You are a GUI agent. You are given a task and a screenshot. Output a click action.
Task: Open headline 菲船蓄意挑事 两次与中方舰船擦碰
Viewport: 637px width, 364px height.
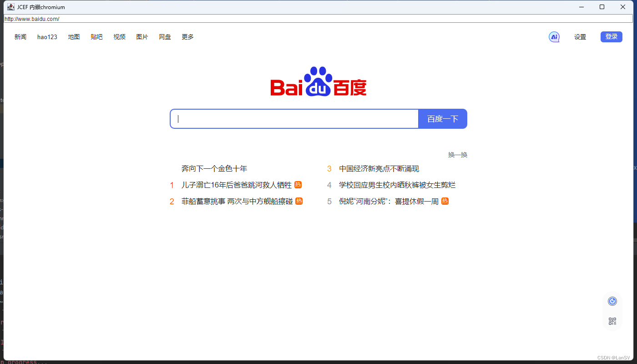[237, 201]
